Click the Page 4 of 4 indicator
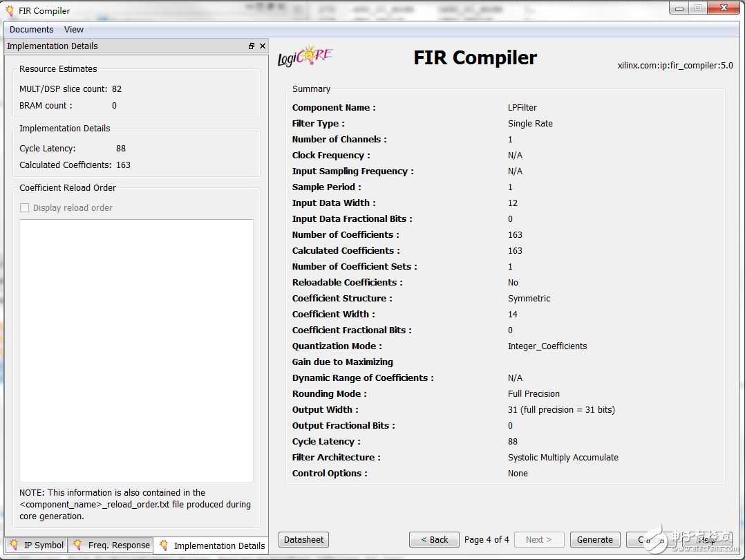The image size is (745, 560). pyautogui.click(x=487, y=539)
